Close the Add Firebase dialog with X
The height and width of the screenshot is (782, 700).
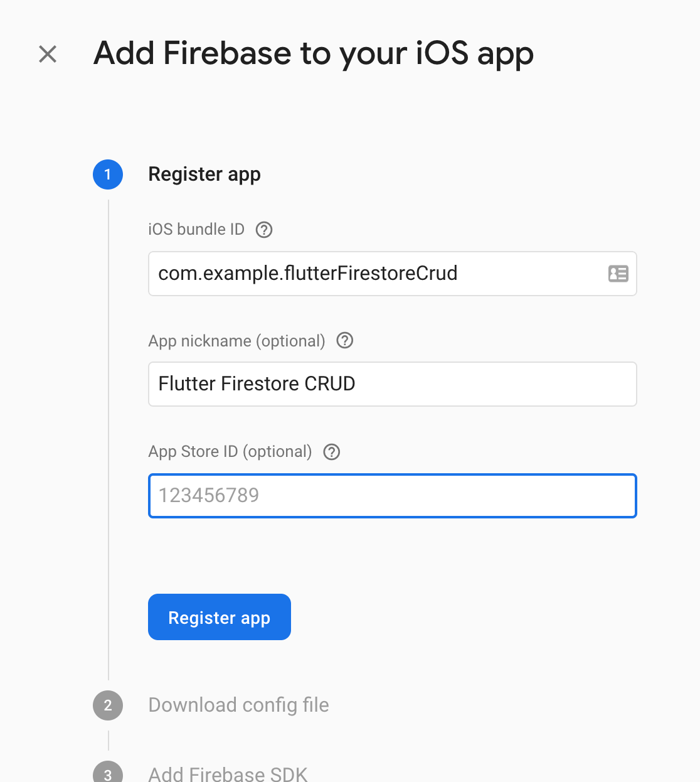48,54
